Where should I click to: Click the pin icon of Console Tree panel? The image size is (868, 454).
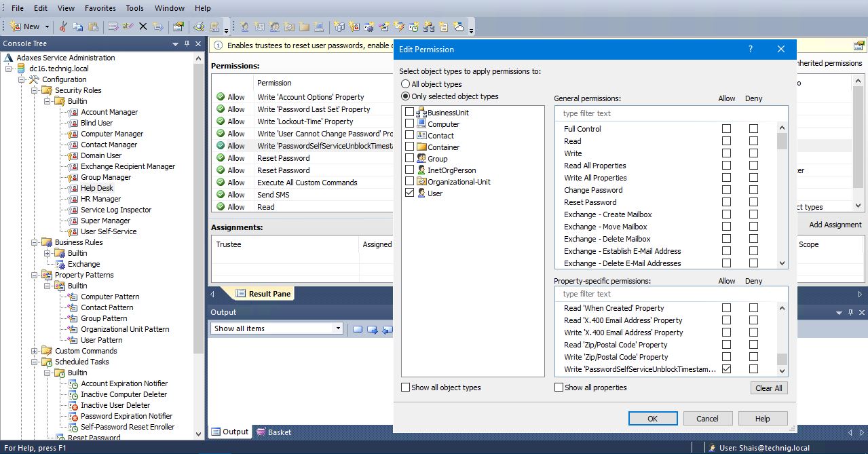click(x=187, y=43)
